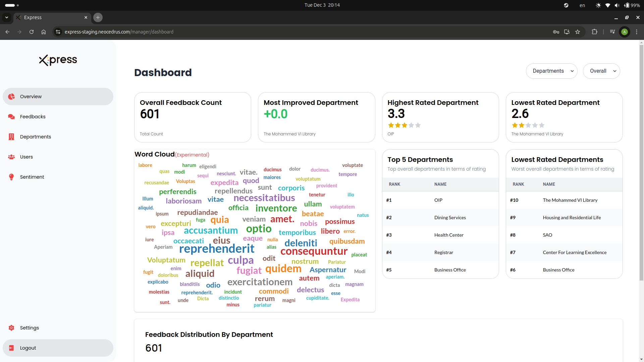Open the profile avatar A
This screenshot has height=362, width=644.
click(625, 32)
